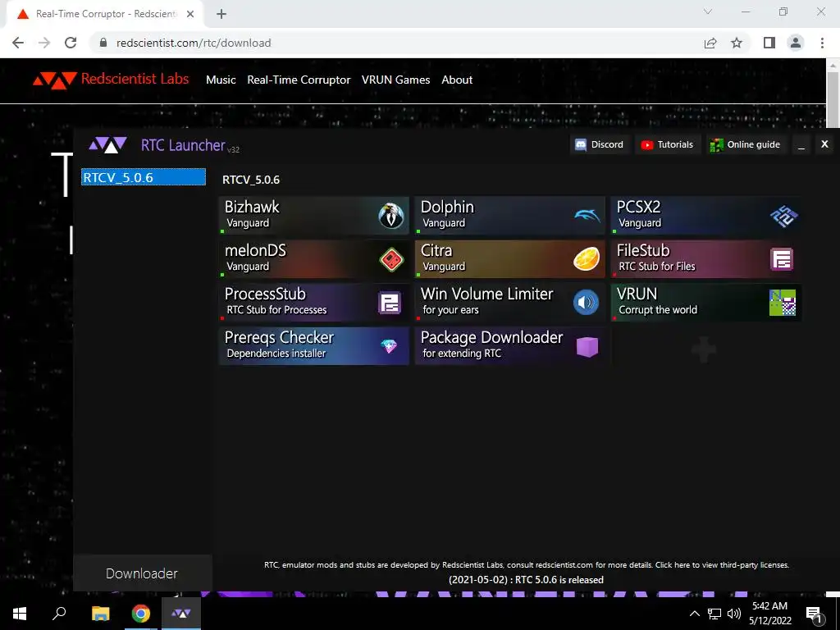Click the Win Volume Limiter speaker icon

pos(586,303)
